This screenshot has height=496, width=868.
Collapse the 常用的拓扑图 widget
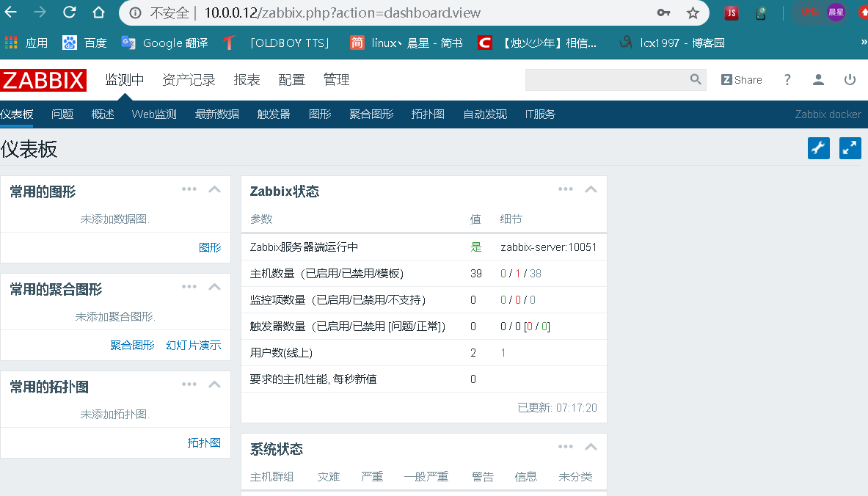click(x=214, y=384)
